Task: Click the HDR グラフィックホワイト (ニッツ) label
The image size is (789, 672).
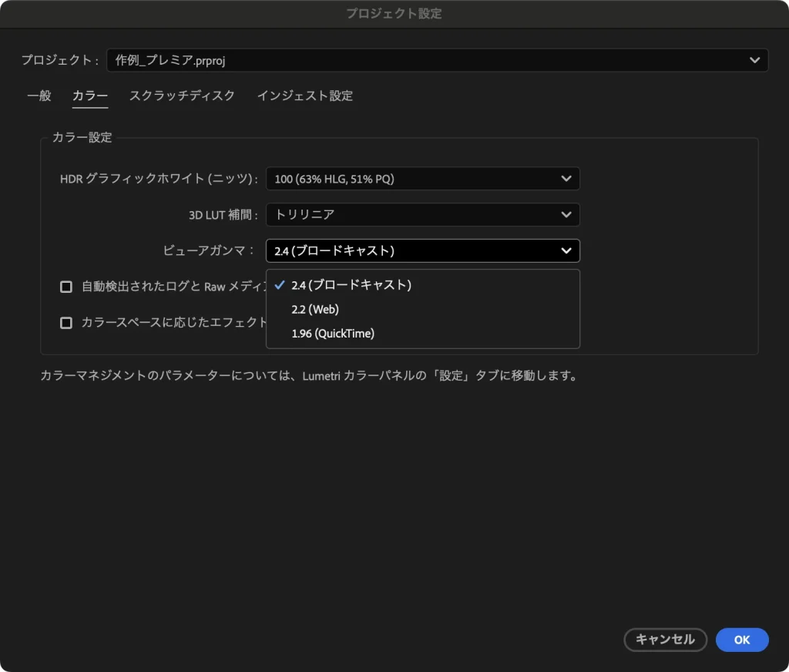Action: [x=159, y=179]
